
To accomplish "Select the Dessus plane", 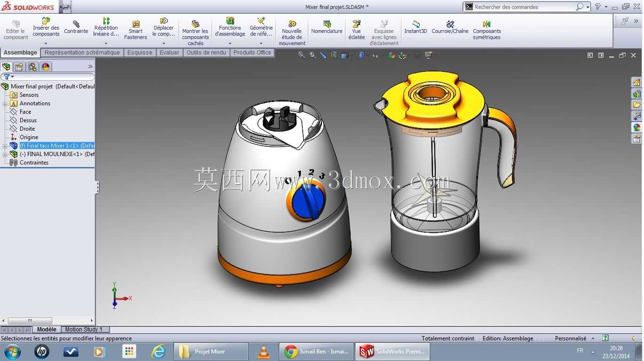I will coord(24,120).
